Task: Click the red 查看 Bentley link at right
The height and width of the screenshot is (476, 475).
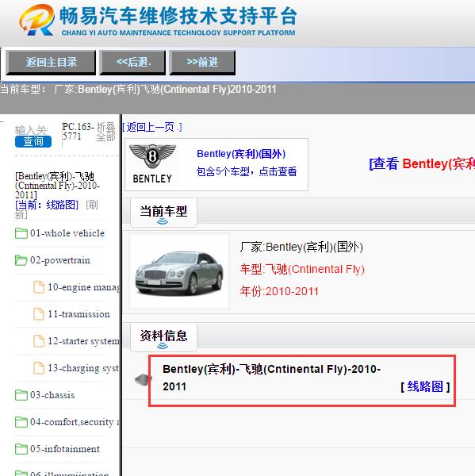Action: pyautogui.click(x=422, y=163)
